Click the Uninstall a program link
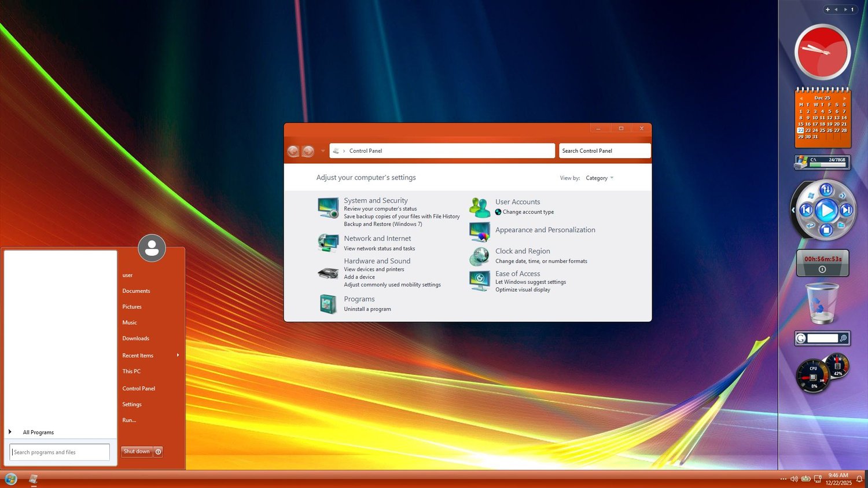 click(367, 309)
